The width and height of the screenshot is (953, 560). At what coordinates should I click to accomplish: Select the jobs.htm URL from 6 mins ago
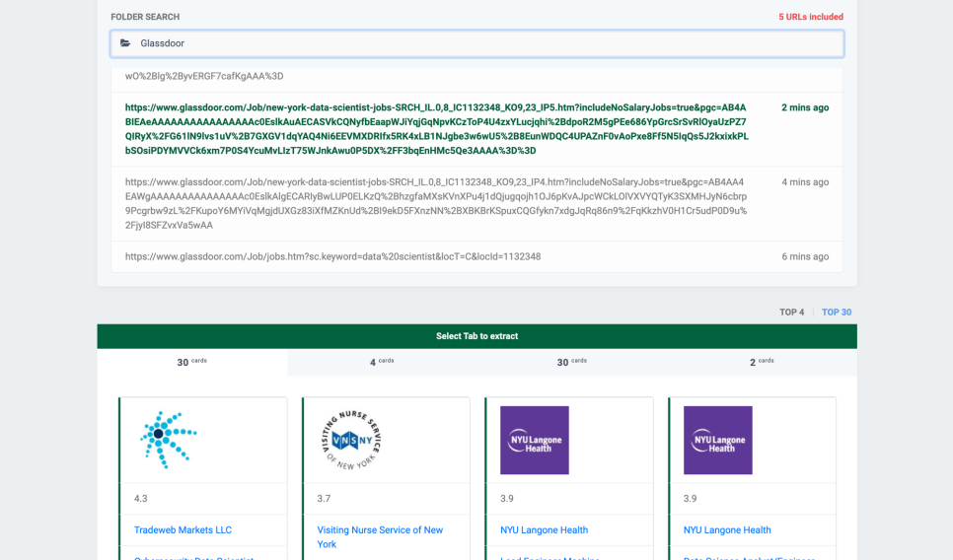click(332, 256)
